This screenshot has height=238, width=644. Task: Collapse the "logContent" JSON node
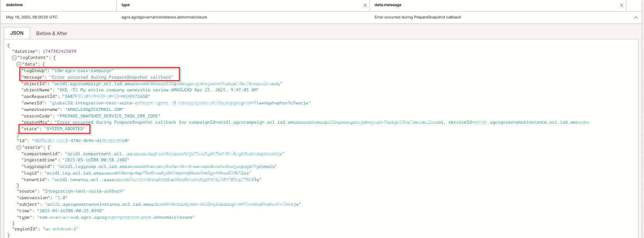14,58
